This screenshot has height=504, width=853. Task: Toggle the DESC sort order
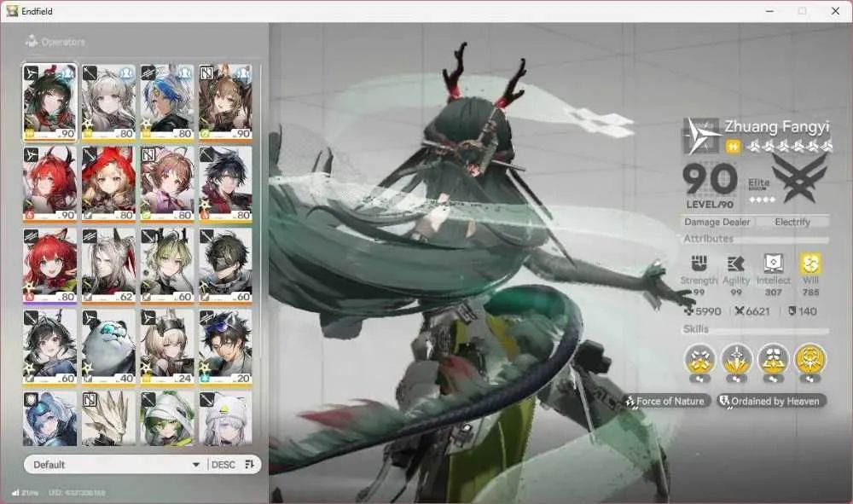[223, 465]
